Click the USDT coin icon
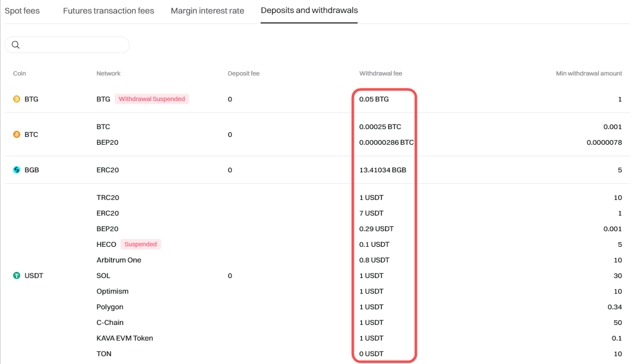The height and width of the screenshot is (364, 635). 17,275
